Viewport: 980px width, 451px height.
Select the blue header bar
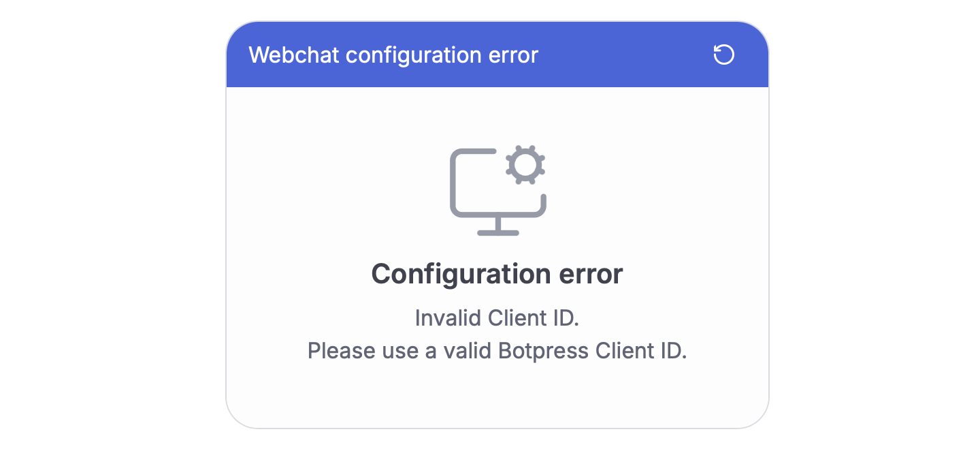[x=612, y=55]
